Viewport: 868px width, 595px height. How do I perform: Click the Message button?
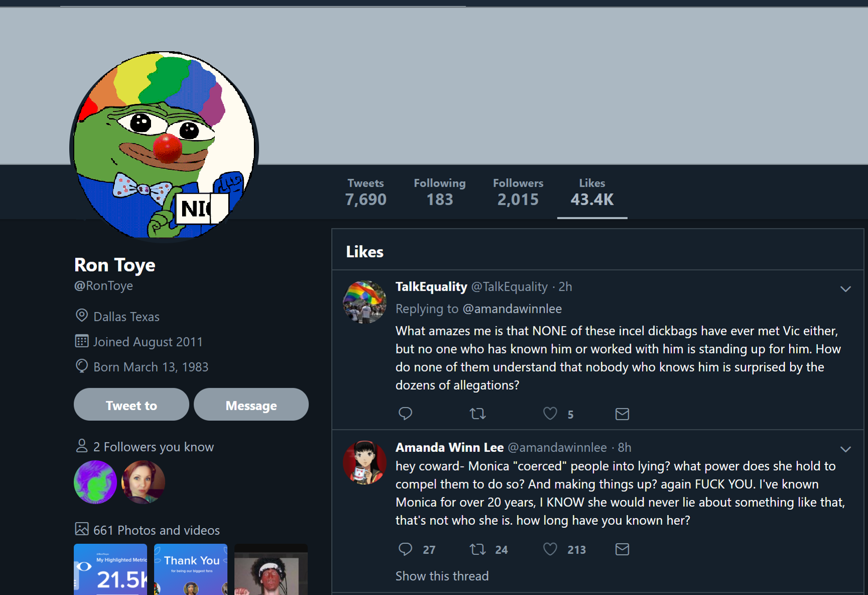[x=251, y=405]
